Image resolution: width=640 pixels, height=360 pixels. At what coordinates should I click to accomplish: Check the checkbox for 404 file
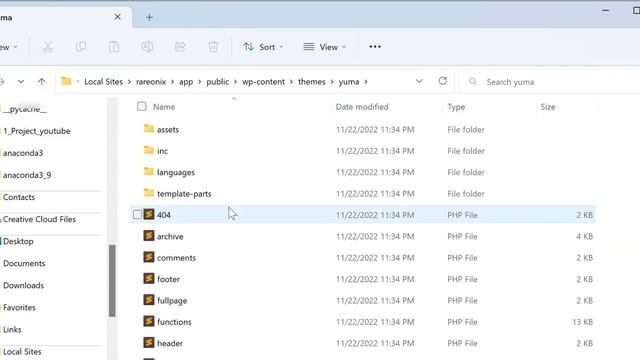point(137,214)
